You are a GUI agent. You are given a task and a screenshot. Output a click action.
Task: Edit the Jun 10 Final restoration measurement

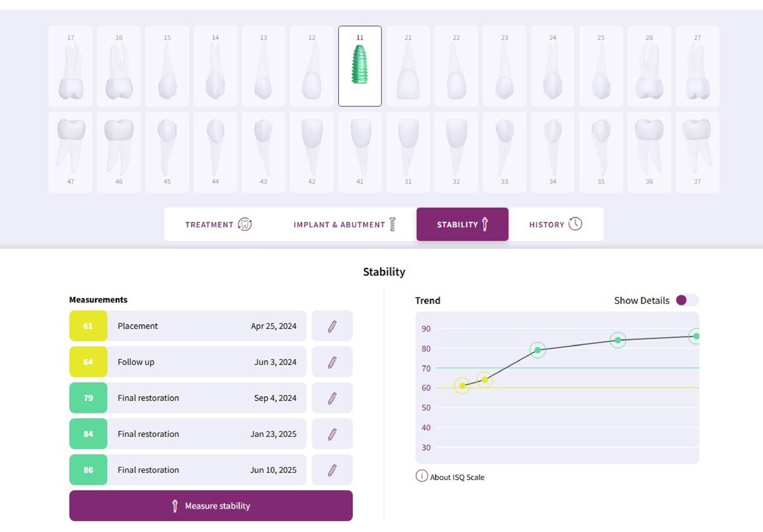click(332, 470)
